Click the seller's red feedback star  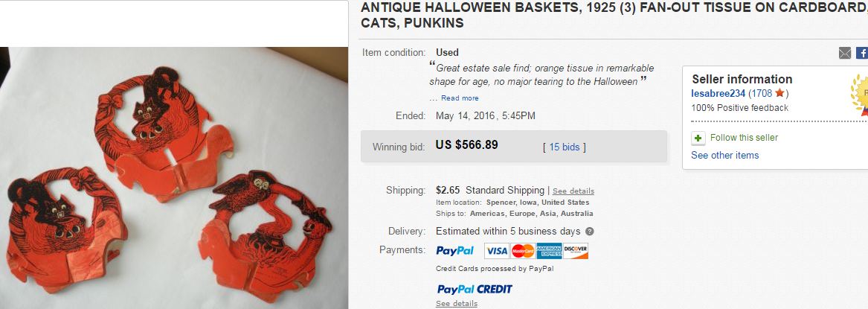click(x=779, y=93)
